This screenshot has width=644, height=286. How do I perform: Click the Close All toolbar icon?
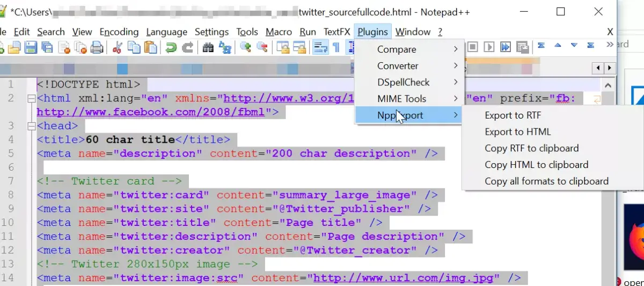click(x=80, y=48)
